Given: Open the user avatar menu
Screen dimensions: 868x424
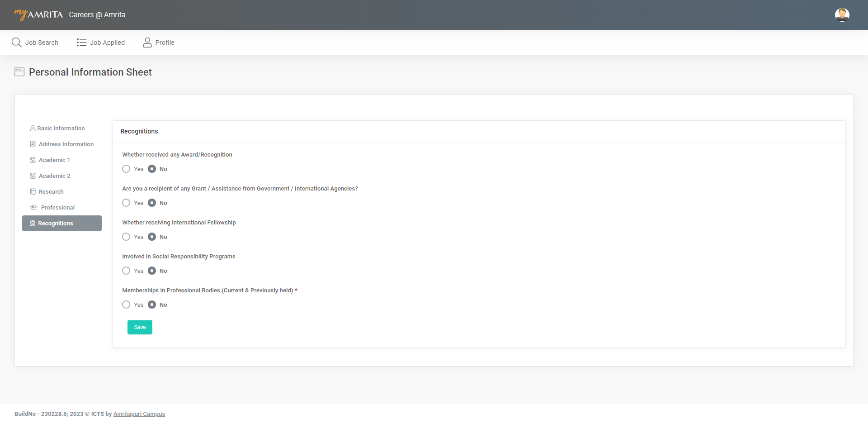Looking at the screenshot, I should point(842,15).
